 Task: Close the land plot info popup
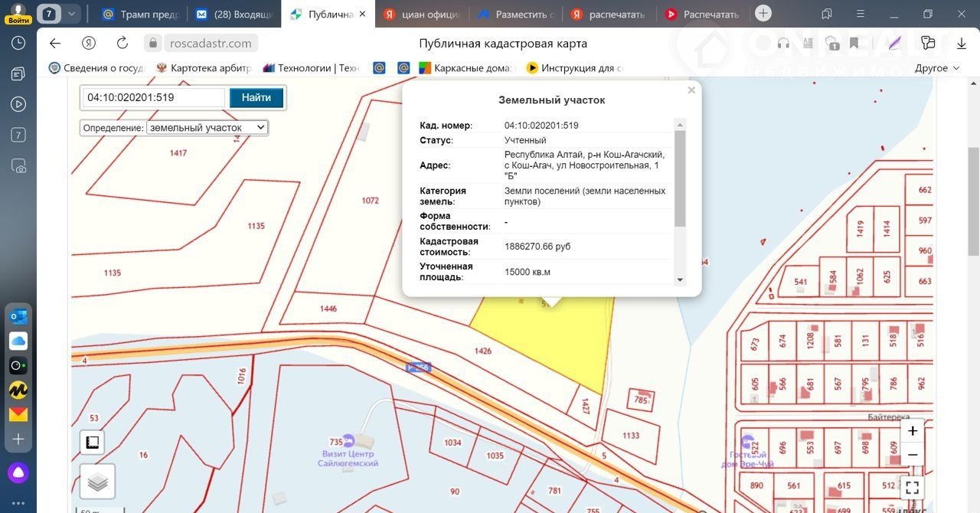tap(691, 90)
